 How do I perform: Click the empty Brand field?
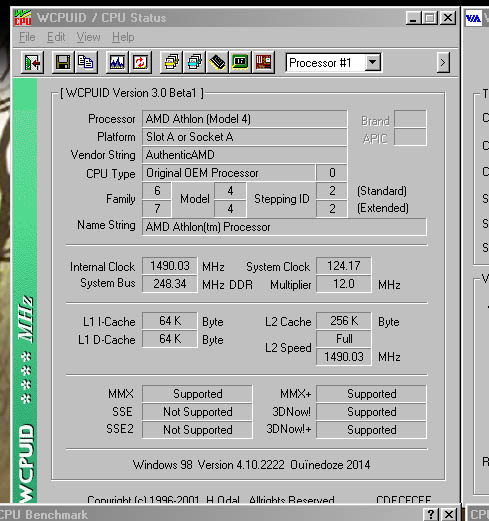coord(410,119)
